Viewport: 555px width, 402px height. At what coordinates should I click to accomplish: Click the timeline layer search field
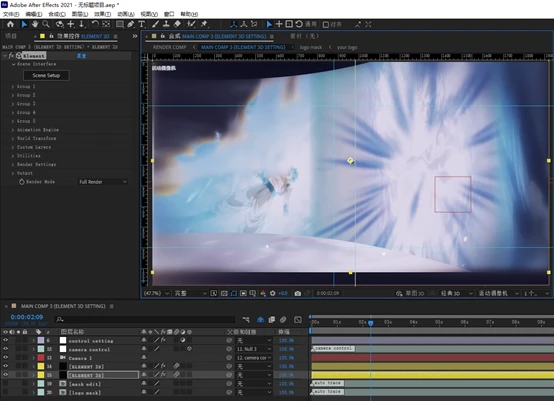145,320
